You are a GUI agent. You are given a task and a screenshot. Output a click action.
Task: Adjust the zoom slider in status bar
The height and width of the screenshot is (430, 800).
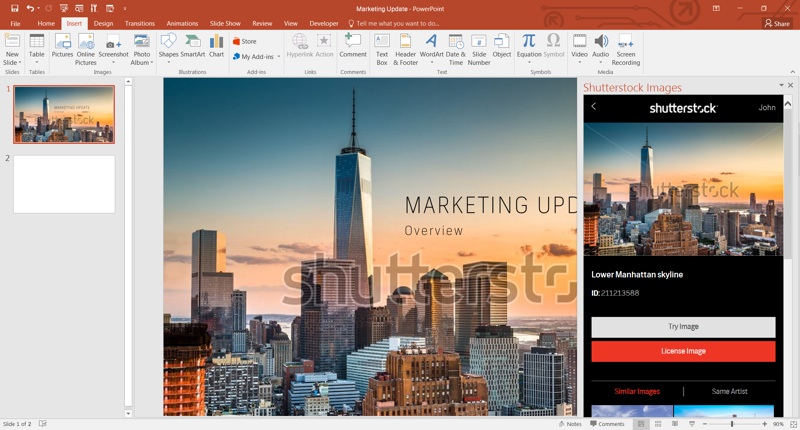tap(732, 424)
